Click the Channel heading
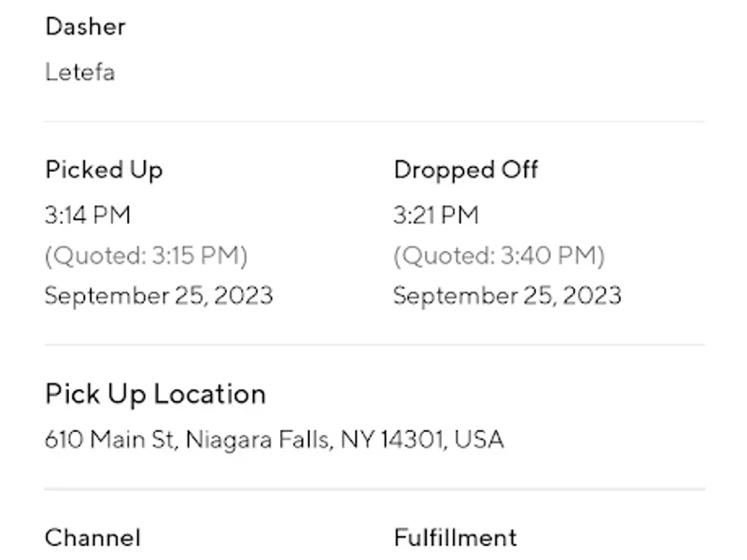This screenshot has width=747, height=560. (x=92, y=538)
